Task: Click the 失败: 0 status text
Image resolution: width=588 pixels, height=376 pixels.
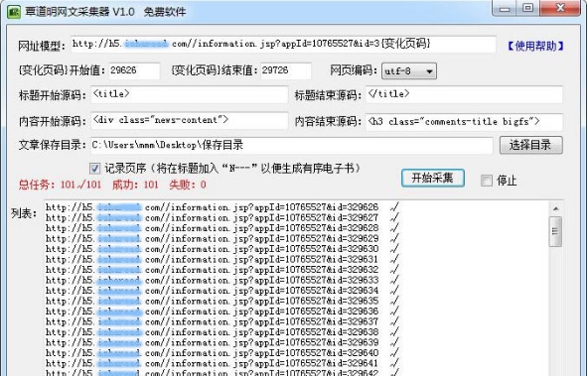Action: coord(188,185)
